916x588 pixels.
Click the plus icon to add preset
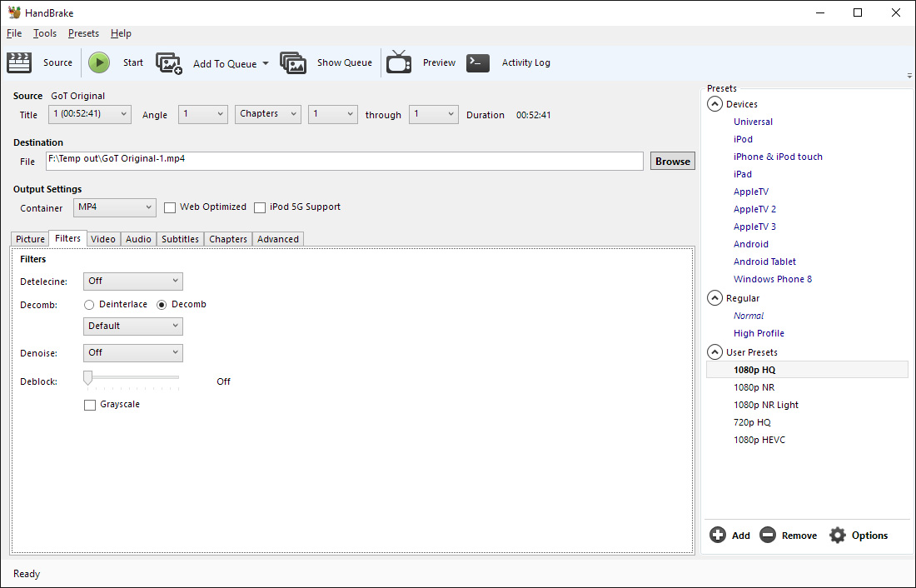coord(717,535)
